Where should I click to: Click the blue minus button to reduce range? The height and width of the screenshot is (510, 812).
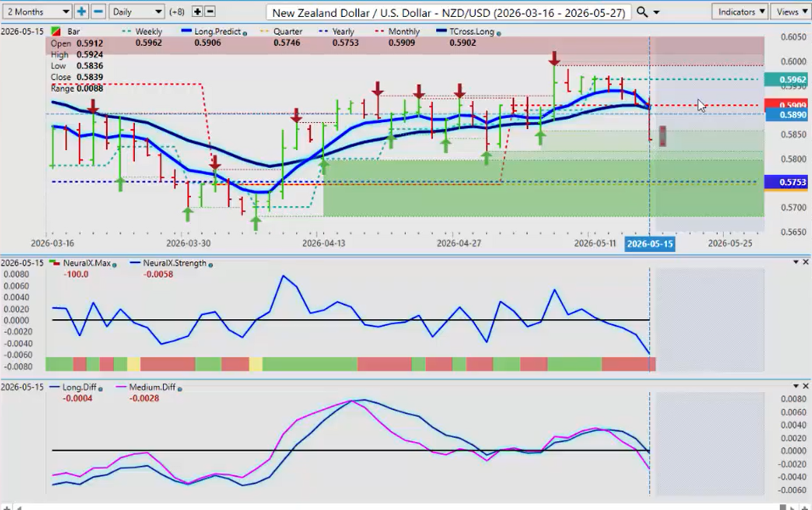pos(98,11)
